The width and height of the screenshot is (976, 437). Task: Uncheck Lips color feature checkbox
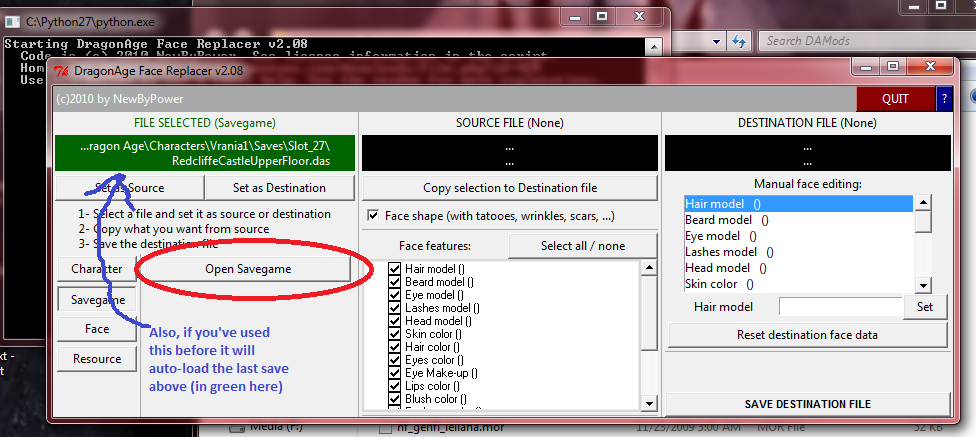pyautogui.click(x=394, y=386)
